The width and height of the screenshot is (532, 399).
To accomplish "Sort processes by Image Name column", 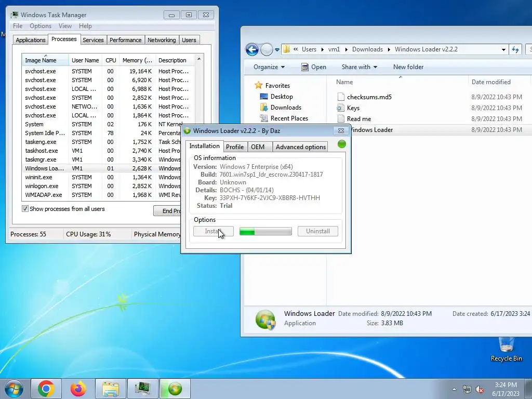I will (x=46, y=60).
